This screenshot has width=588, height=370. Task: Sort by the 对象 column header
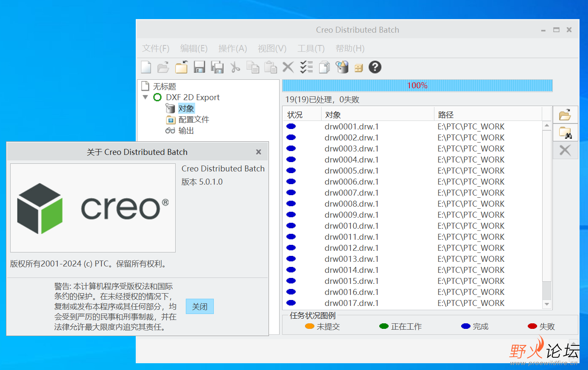pos(377,115)
